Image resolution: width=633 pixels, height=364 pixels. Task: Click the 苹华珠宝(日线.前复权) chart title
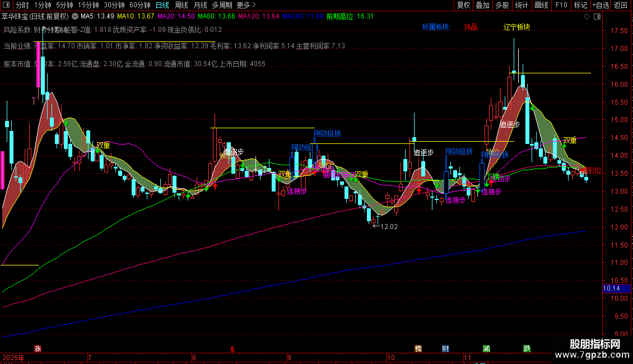tap(35, 17)
